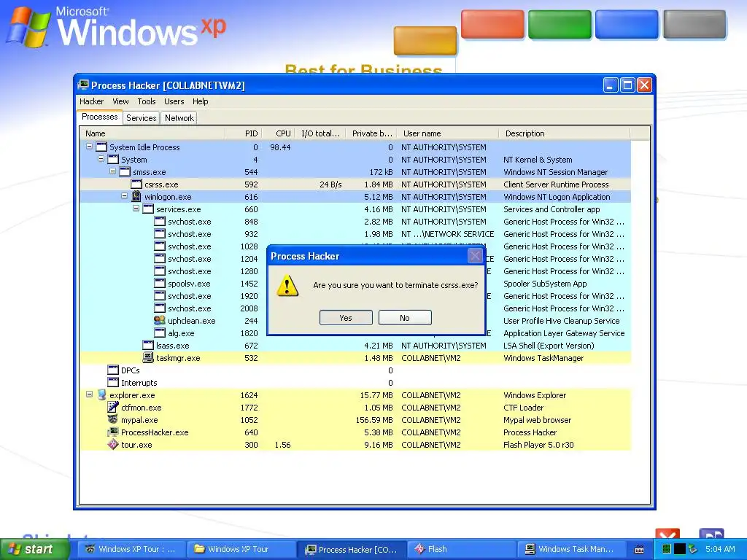747x560 pixels.
Task: Open the View menu
Action: (x=120, y=101)
